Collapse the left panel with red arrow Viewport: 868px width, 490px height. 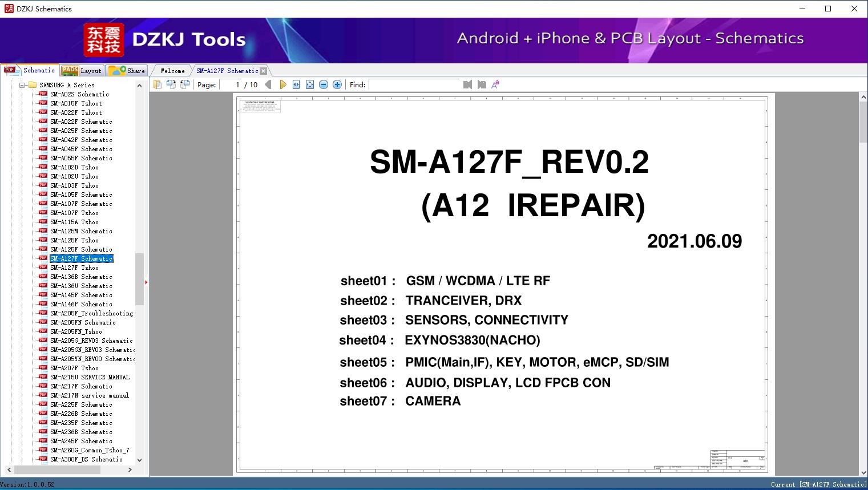pyautogui.click(x=146, y=282)
